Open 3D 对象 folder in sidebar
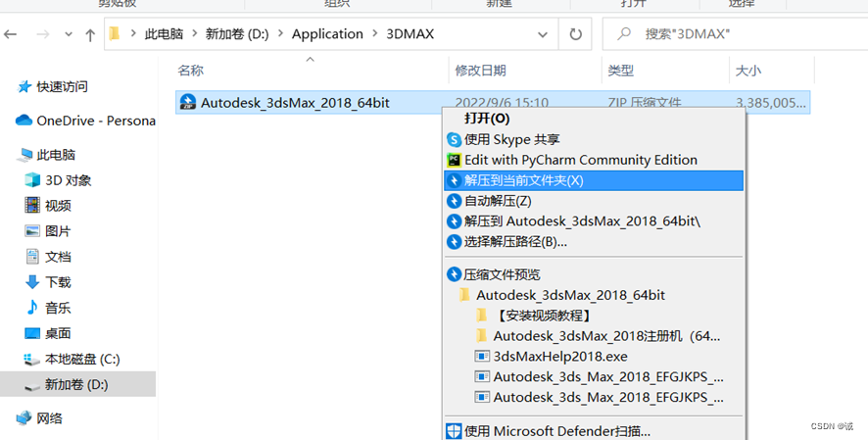The height and width of the screenshot is (440, 868). pyautogui.click(x=69, y=180)
